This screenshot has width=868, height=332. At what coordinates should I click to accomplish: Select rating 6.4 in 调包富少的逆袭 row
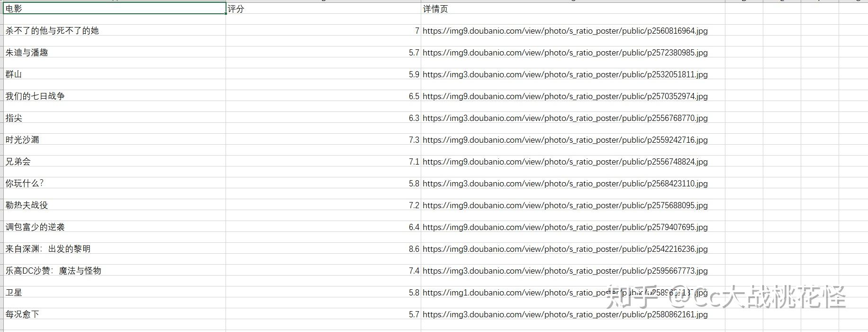point(323,227)
